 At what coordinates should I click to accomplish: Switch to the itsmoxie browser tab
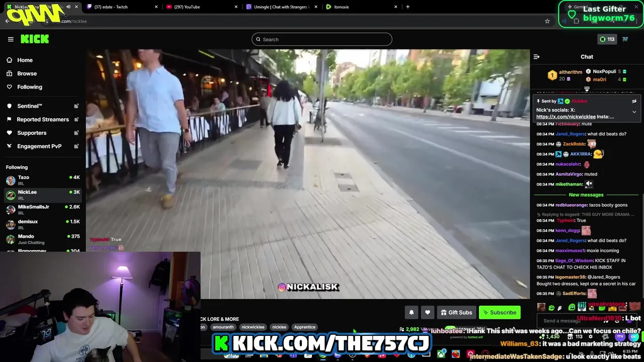point(361,7)
